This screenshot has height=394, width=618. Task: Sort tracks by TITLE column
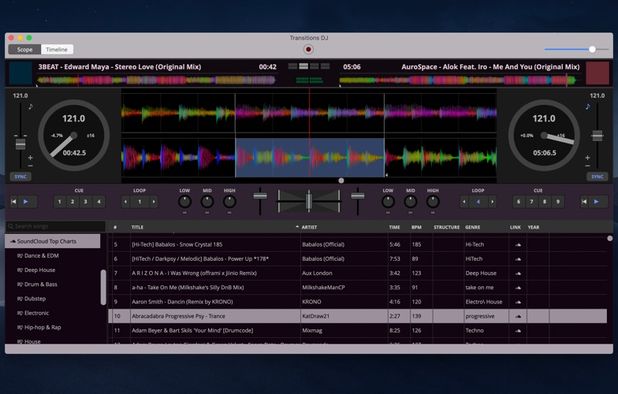coord(137,227)
